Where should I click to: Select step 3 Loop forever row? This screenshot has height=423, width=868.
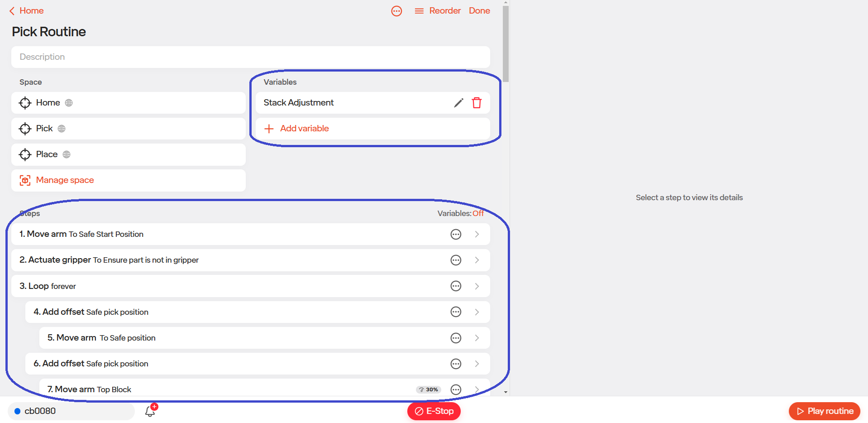[251, 286]
